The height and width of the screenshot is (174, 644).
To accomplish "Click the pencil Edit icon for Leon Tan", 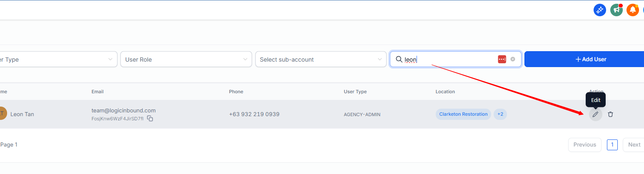I will tap(596, 114).
